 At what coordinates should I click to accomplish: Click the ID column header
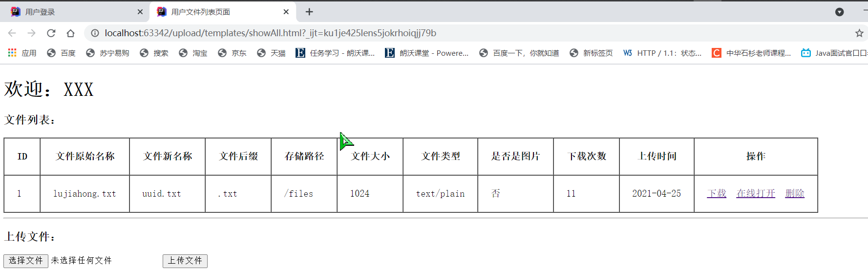22,156
